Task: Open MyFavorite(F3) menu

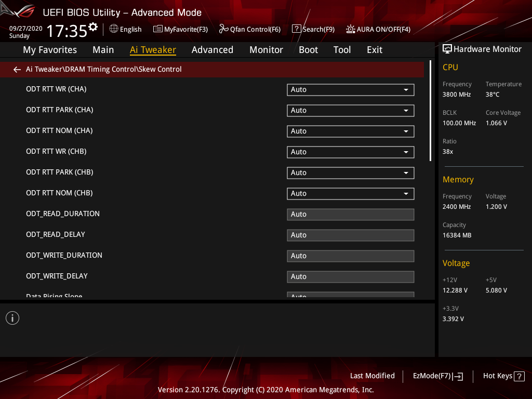Action: (x=180, y=29)
